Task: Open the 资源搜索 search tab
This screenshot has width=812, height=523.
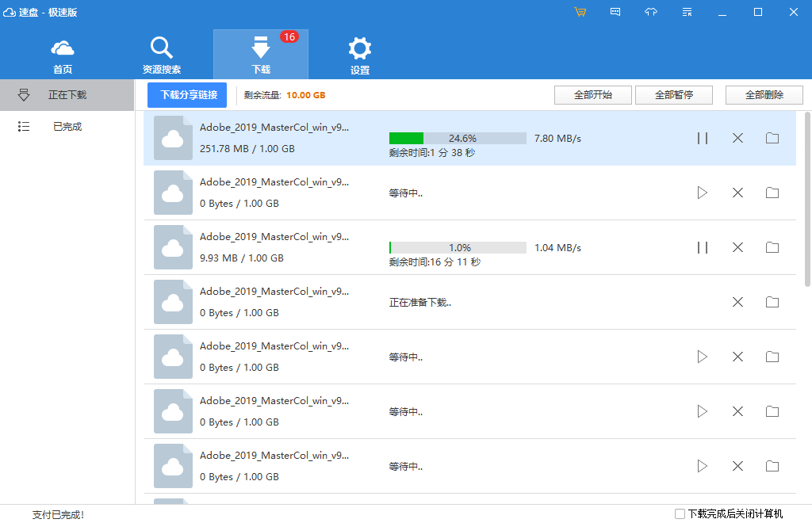Action: pos(162,55)
